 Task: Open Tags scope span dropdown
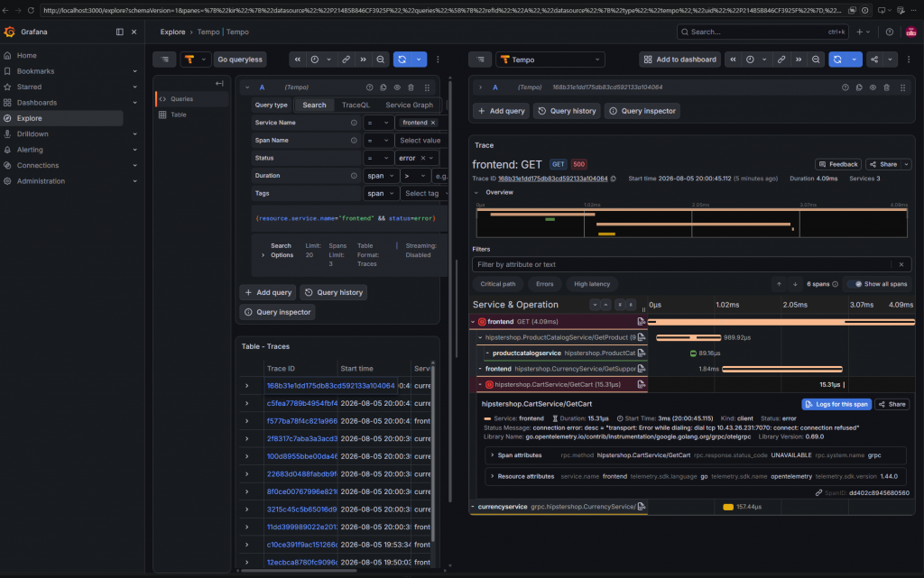pyautogui.click(x=381, y=193)
